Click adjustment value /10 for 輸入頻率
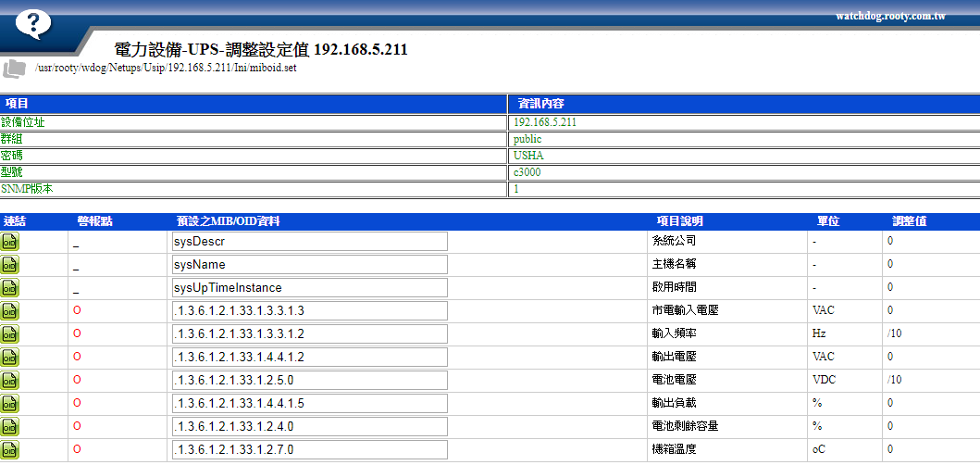Viewport: 980px width, 465px height. pos(893,333)
